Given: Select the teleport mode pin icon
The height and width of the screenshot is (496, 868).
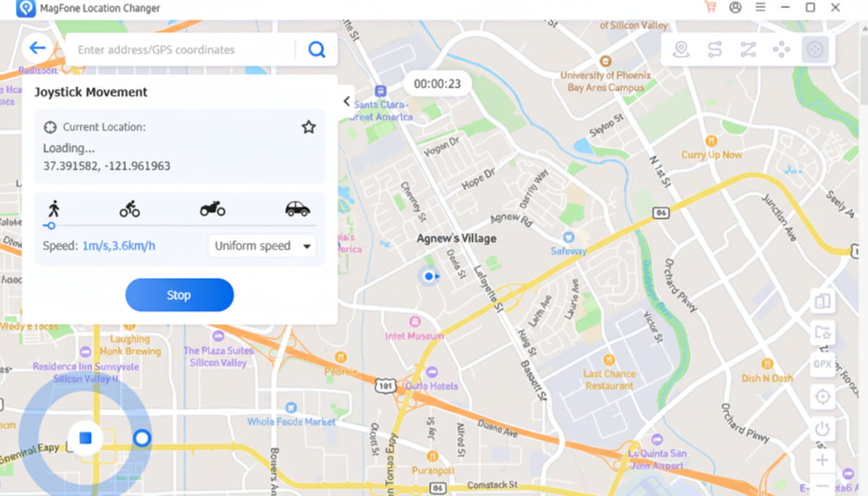Looking at the screenshot, I should pos(681,49).
